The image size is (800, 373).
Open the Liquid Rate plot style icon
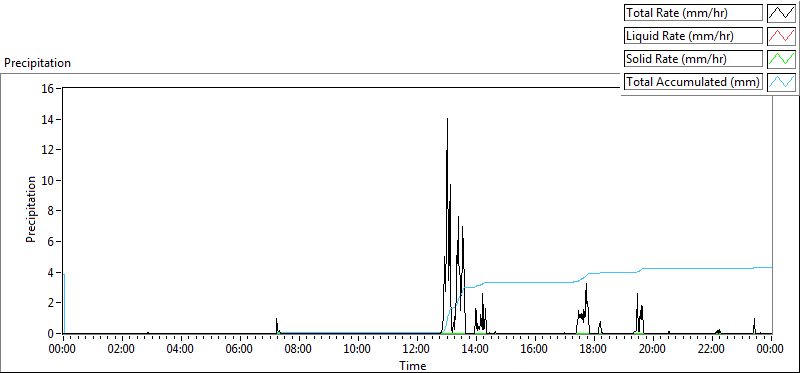coord(781,36)
